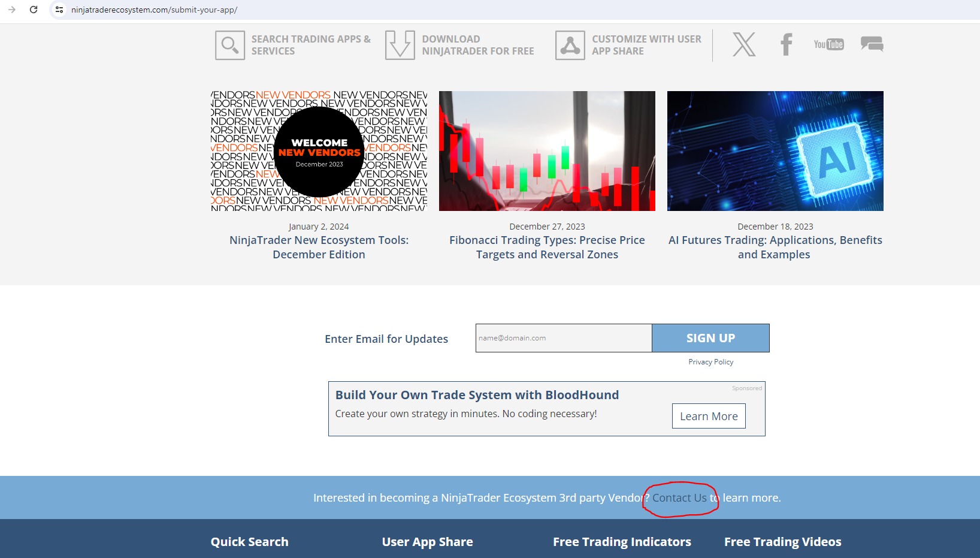Focus the email address input field
Viewport: 980px width, 558px height.
pyautogui.click(x=564, y=338)
